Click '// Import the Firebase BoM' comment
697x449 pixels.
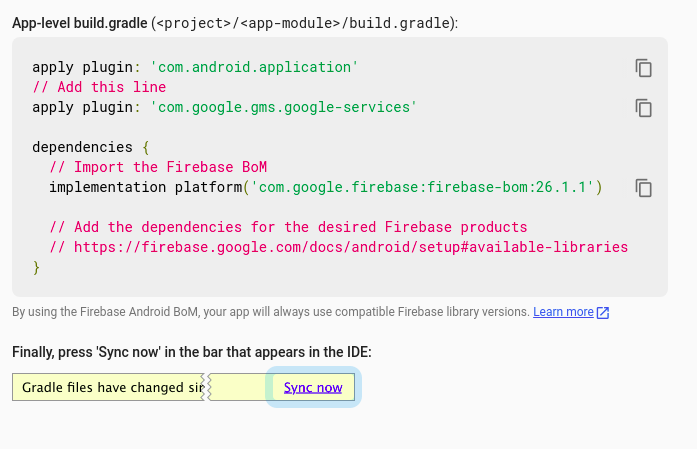[158, 167]
